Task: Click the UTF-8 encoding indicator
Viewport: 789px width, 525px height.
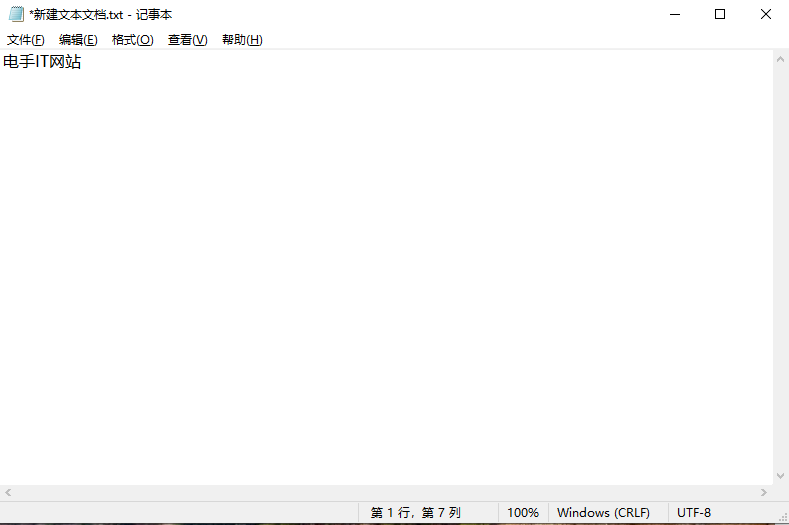Action: tap(694, 513)
